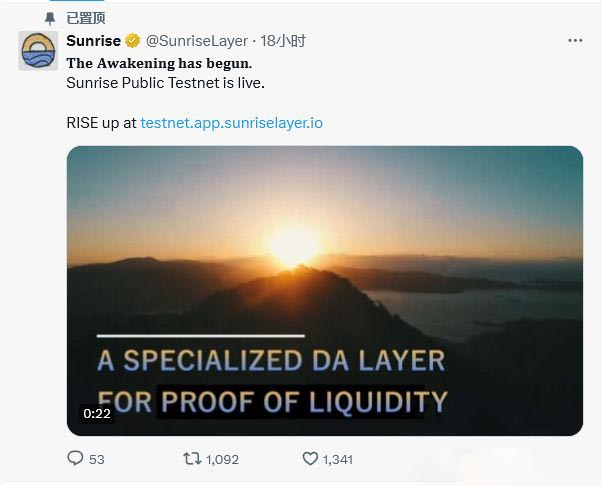Image resolution: width=604 pixels, height=486 pixels.
Task: Click the reply speech bubble icon
Action: 75,458
